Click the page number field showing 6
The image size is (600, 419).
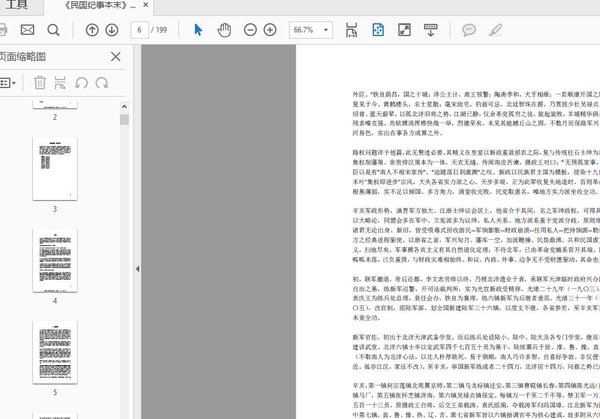(139, 30)
